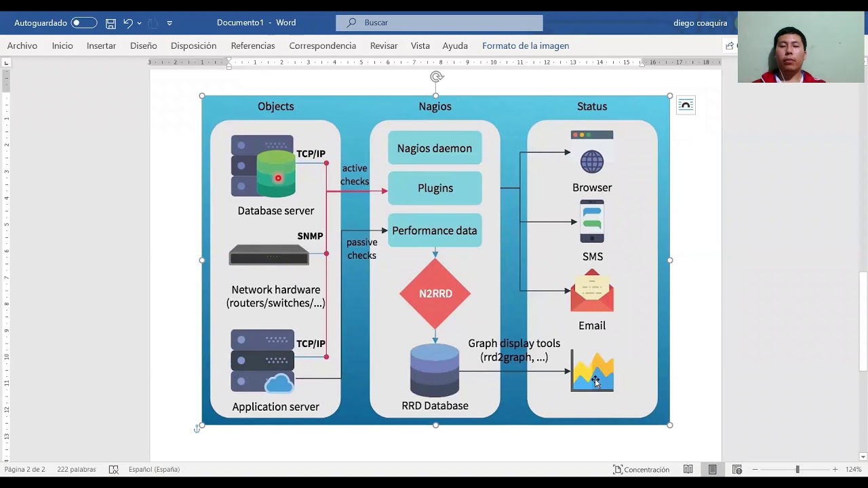Image resolution: width=868 pixels, height=488 pixels.
Task: Click the diego coaquira account name
Action: [701, 23]
